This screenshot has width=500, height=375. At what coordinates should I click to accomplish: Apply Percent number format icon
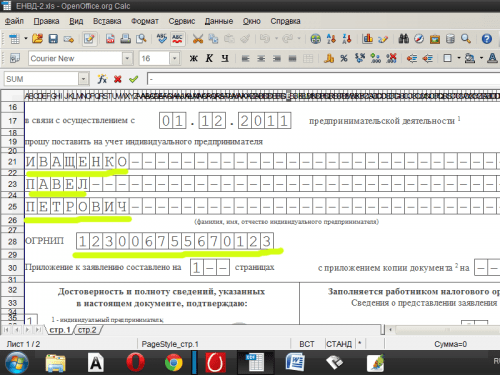click(x=344, y=59)
